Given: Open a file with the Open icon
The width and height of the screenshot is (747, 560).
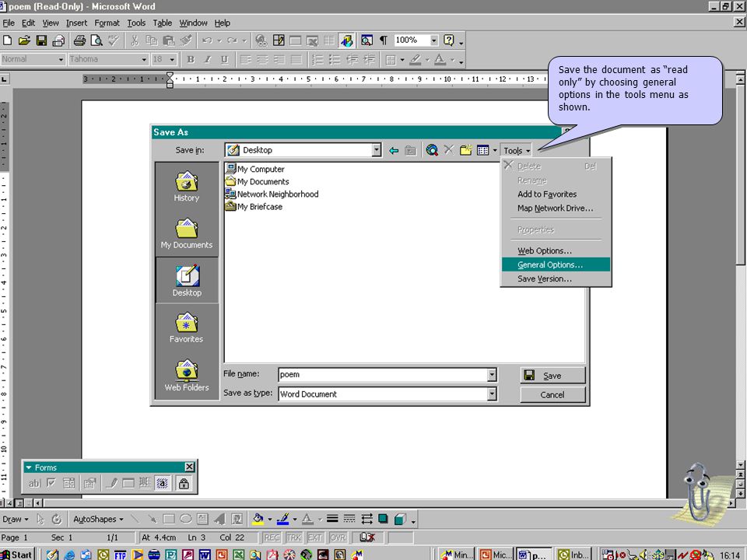Looking at the screenshot, I should 24,40.
